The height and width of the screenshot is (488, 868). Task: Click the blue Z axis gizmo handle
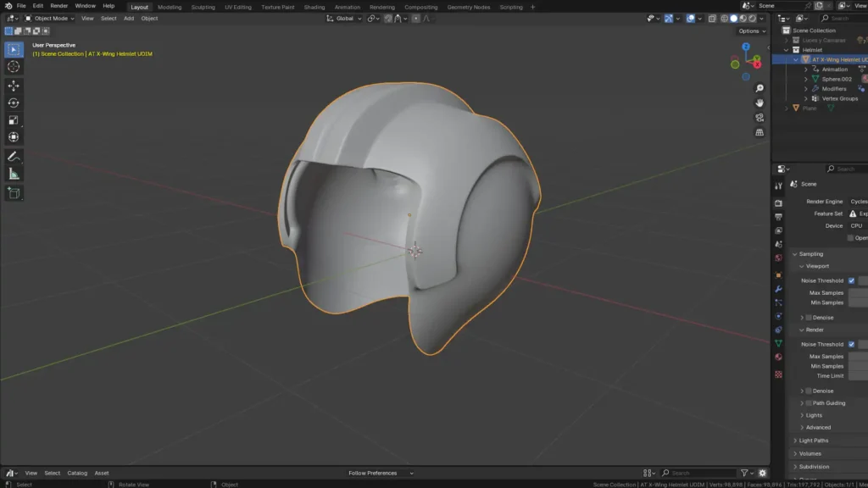click(746, 45)
